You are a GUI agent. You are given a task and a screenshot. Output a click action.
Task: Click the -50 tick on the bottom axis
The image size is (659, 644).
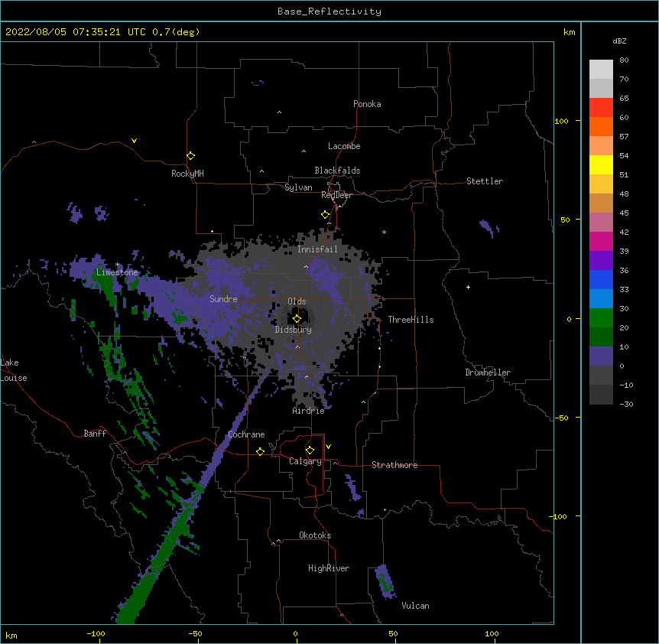[x=195, y=634]
